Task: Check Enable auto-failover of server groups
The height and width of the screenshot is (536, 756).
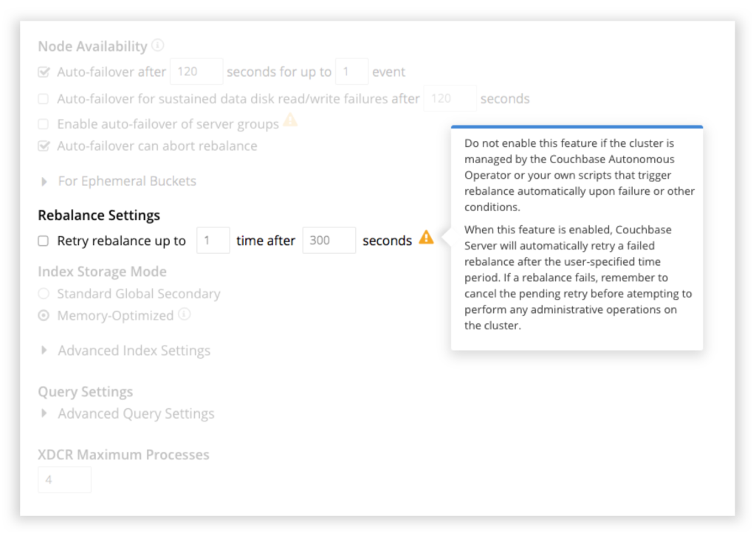Action: tap(43, 124)
